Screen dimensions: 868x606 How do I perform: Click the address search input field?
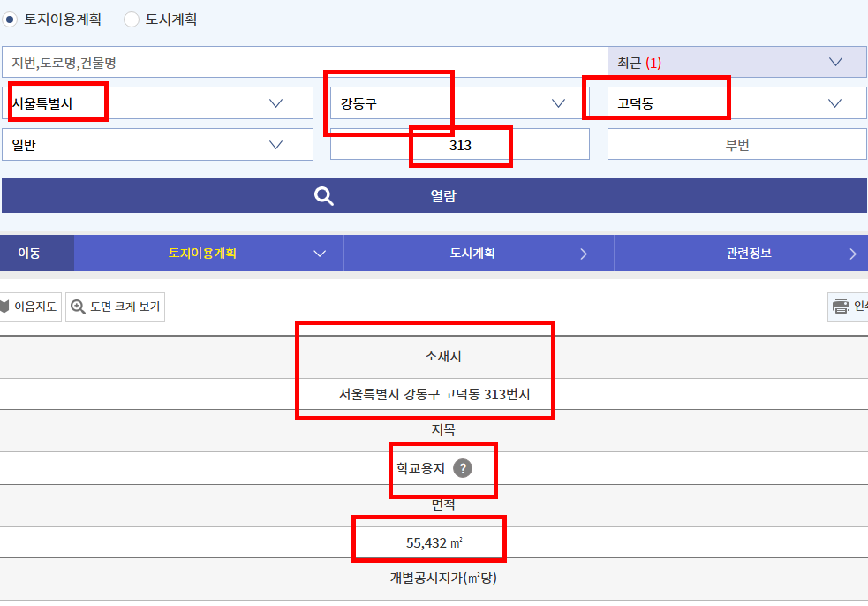[300, 62]
